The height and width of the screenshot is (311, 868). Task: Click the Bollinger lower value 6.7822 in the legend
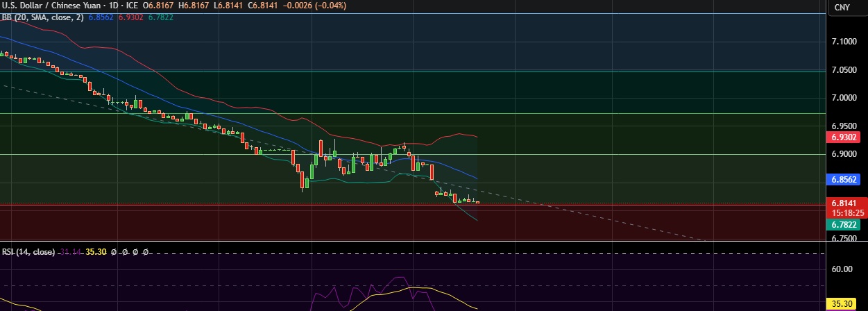(x=161, y=17)
